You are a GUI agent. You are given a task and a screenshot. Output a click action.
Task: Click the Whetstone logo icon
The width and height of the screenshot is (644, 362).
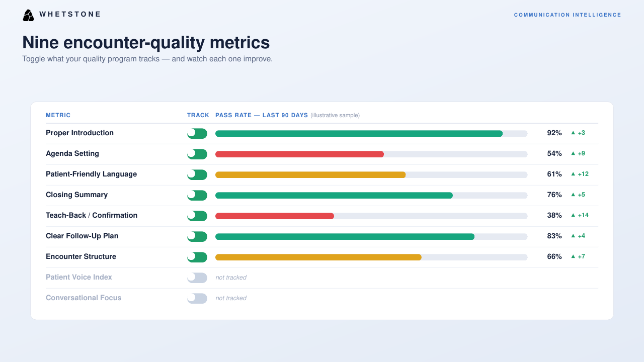click(28, 15)
